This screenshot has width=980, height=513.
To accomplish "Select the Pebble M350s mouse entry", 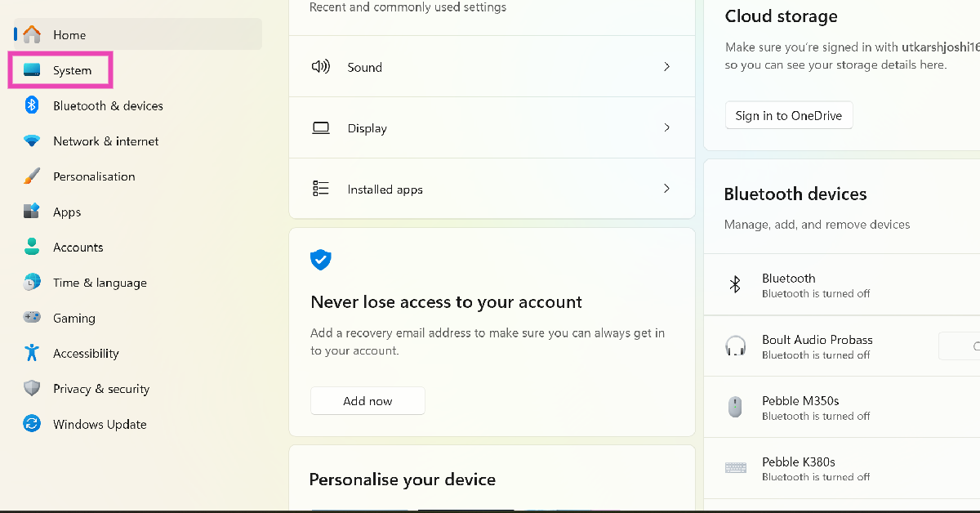I will 800,407.
